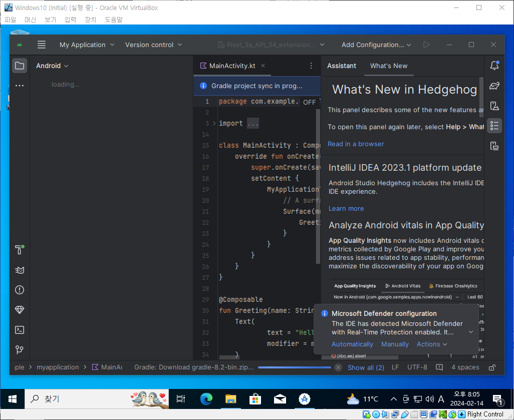This screenshot has width=514, height=420.
Task: Open the My Application project dropdown
Action: pos(87,45)
